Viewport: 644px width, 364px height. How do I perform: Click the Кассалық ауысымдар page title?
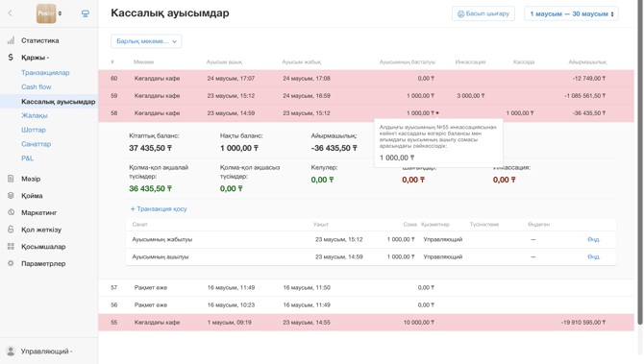pos(170,12)
